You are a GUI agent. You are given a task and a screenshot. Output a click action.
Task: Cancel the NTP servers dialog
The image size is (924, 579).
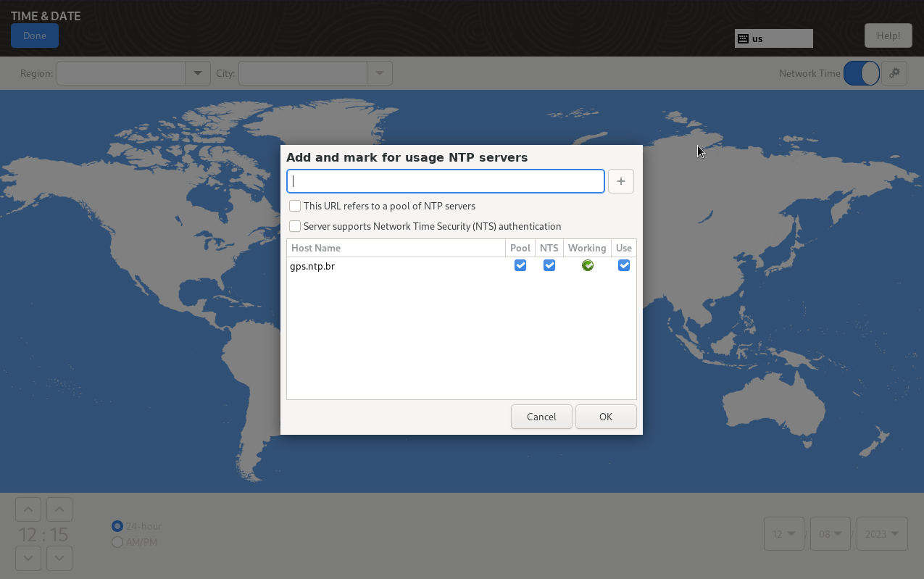click(x=541, y=417)
